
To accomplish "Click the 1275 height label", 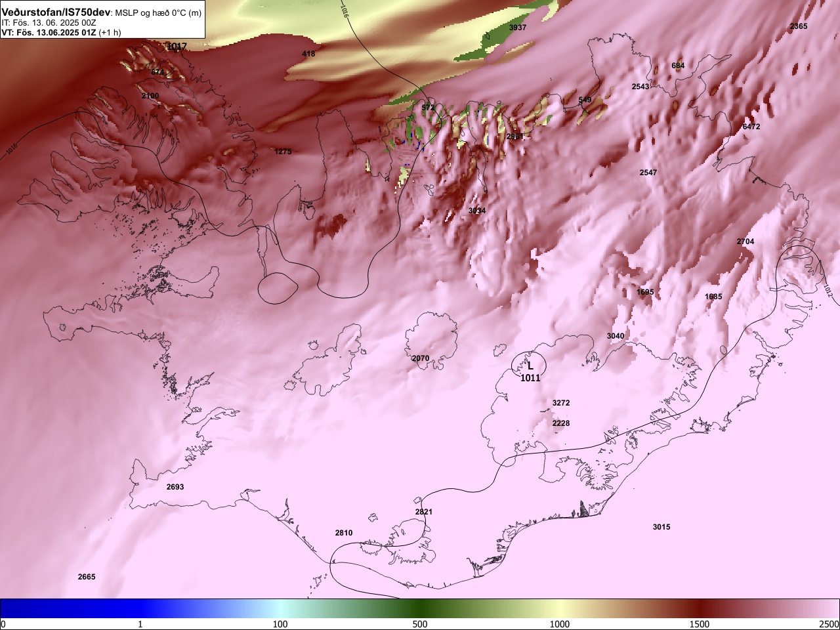I will coord(283,152).
